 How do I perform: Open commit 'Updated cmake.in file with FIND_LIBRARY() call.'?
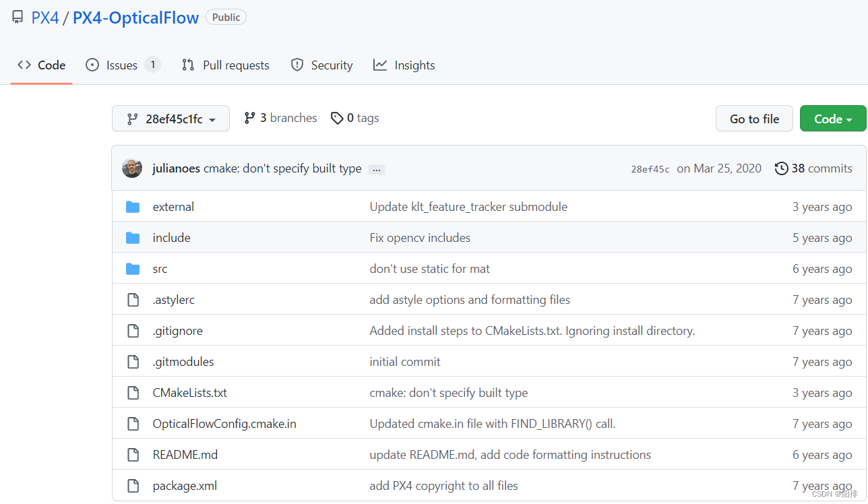(x=493, y=424)
